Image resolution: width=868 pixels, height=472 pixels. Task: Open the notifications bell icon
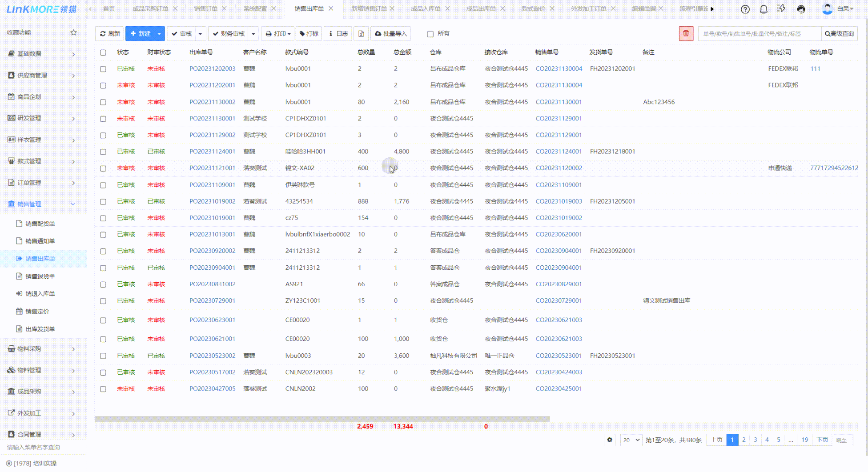coord(764,9)
